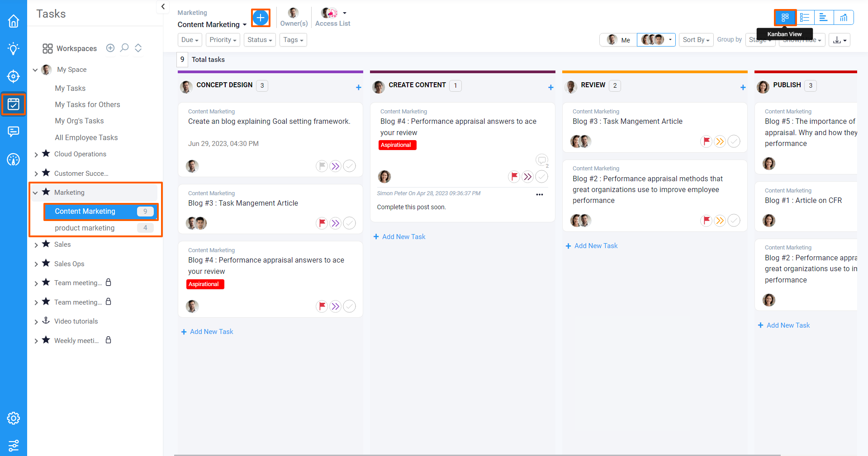This screenshot has width=868, height=456.
Task: Open the Home icon in left rail
Action: click(14, 21)
